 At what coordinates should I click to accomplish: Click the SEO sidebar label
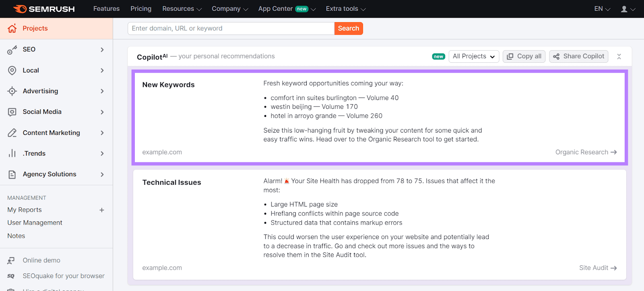[x=29, y=49]
